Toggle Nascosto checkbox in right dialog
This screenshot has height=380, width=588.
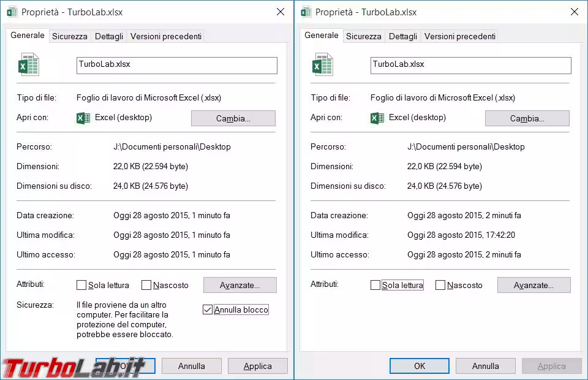pyautogui.click(x=440, y=285)
